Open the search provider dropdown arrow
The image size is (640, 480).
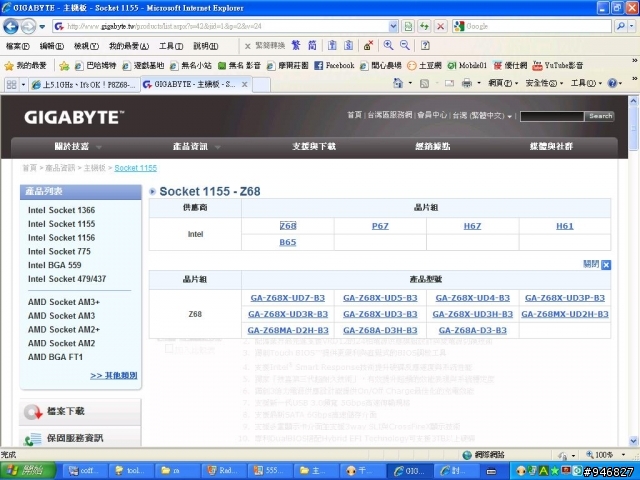[x=632, y=27]
